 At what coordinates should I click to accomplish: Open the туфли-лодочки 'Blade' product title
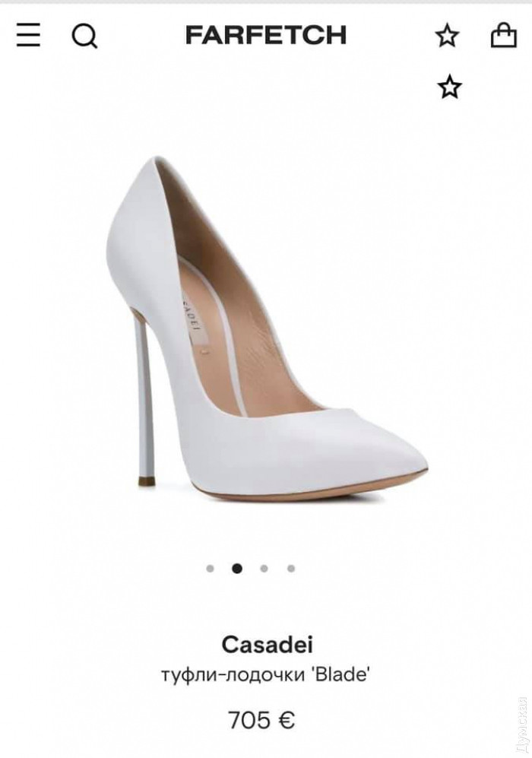(x=266, y=674)
